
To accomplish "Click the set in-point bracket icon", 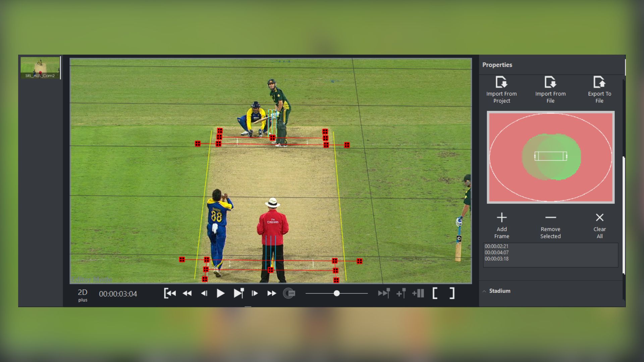I will click(435, 293).
